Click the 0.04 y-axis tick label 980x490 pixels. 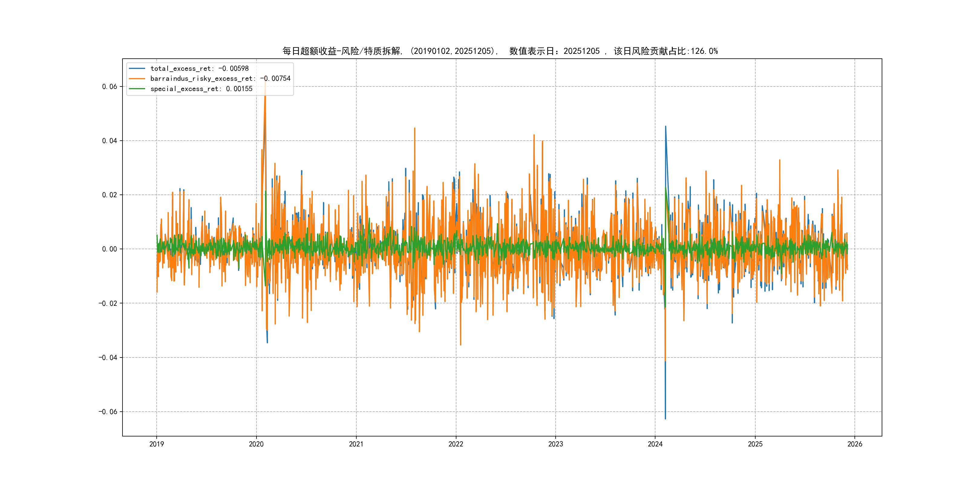pyautogui.click(x=109, y=141)
